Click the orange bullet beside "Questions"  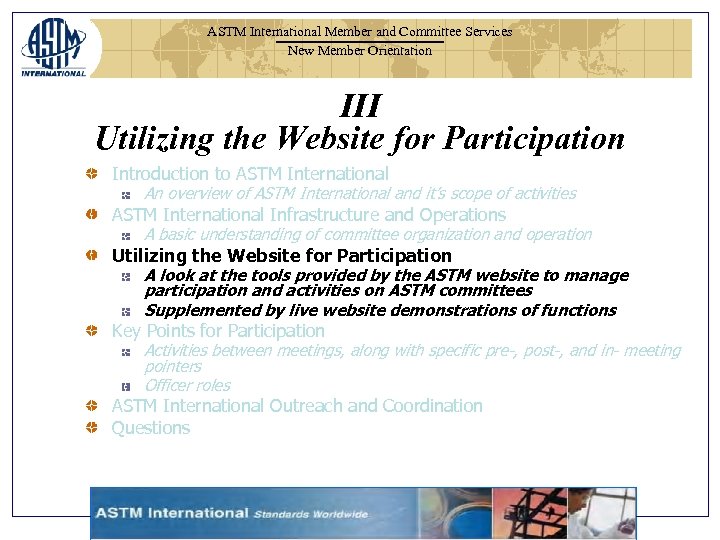(92, 428)
